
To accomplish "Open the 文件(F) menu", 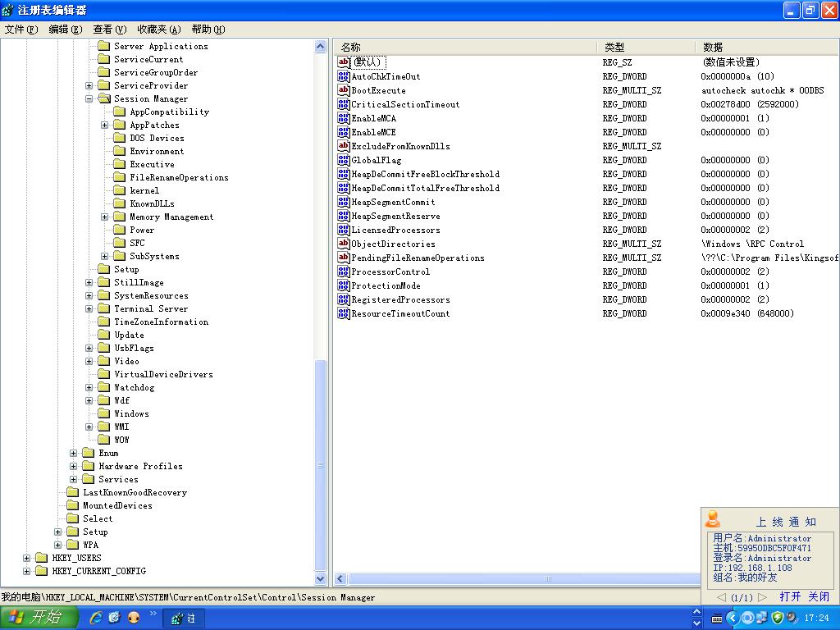I will click(x=21, y=29).
